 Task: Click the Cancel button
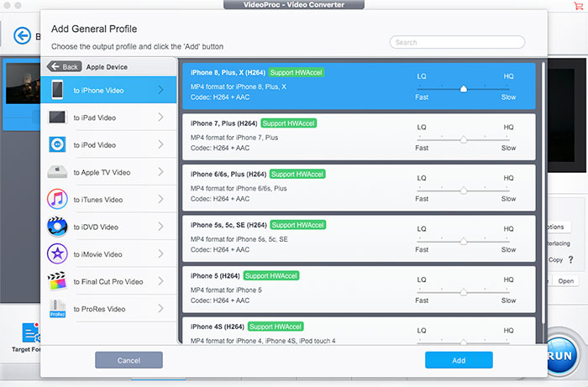tap(129, 360)
